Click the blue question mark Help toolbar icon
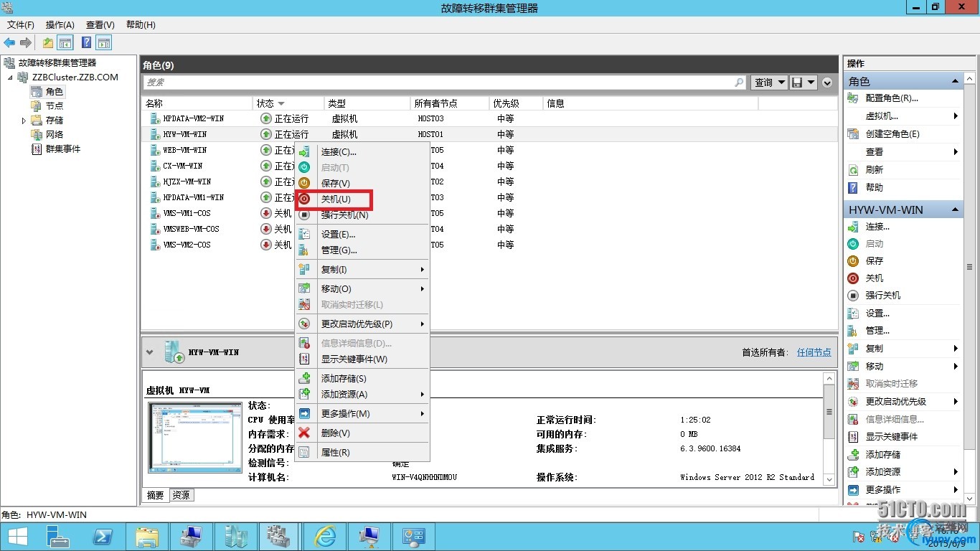The width and height of the screenshot is (980, 551). [x=86, y=43]
